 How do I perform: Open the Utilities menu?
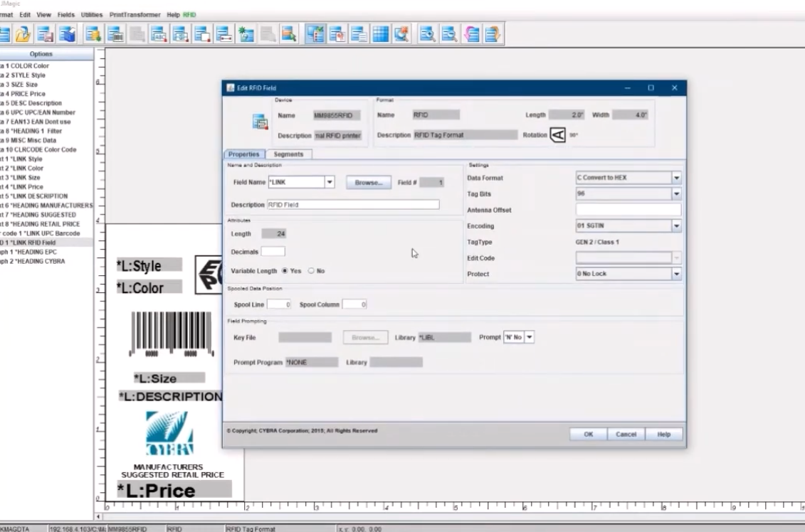coord(92,15)
